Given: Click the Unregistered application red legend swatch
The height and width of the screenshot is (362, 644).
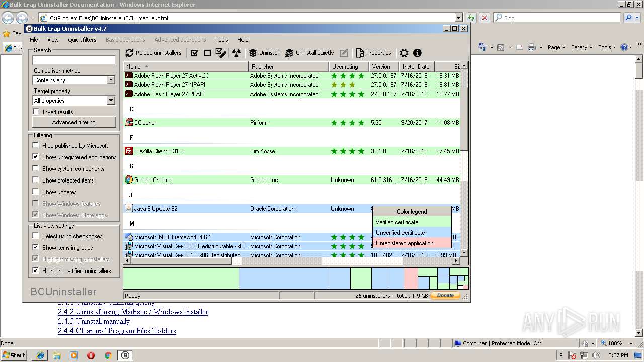Looking at the screenshot, I should pos(412,243).
